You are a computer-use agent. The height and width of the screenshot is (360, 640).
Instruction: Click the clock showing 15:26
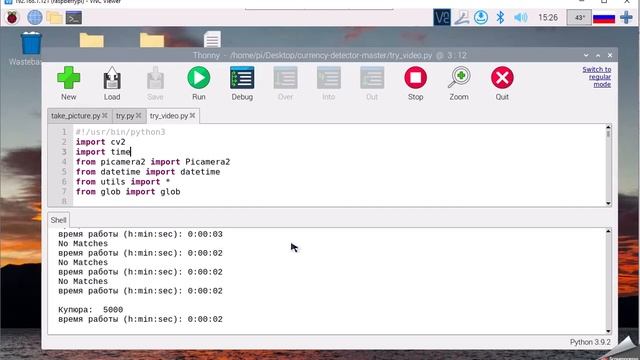(x=548, y=18)
